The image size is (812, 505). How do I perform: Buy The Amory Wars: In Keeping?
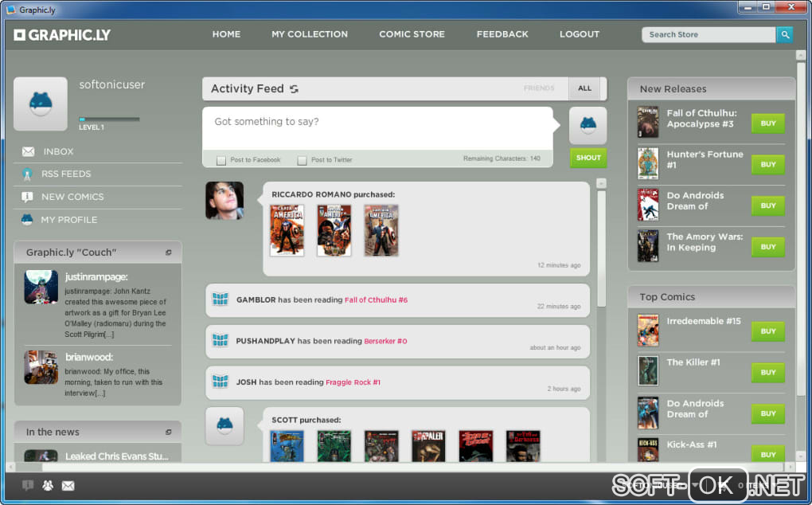[x=768, y=247]
